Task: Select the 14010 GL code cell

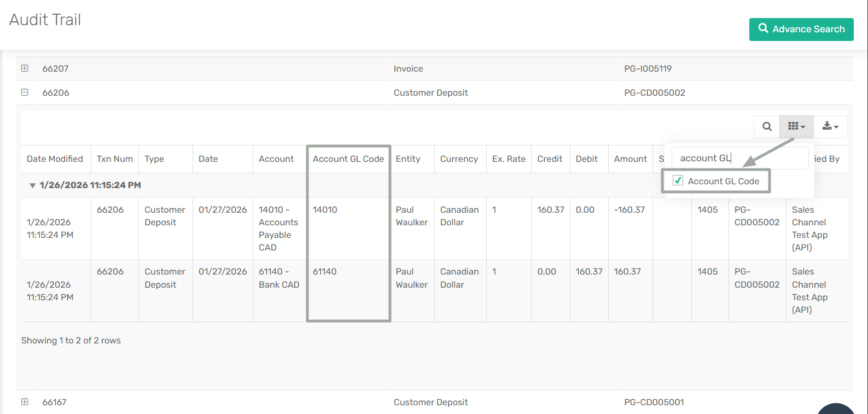Action: coord(325,210)
